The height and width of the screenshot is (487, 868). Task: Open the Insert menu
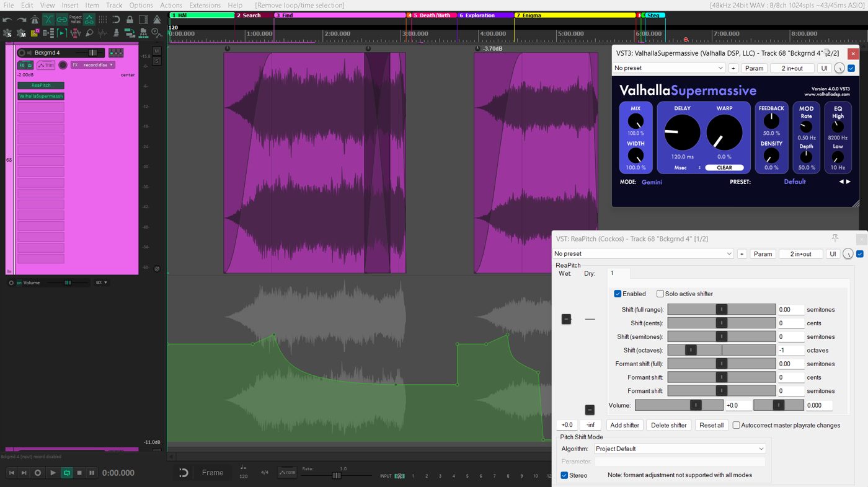(x=70, y=5)
